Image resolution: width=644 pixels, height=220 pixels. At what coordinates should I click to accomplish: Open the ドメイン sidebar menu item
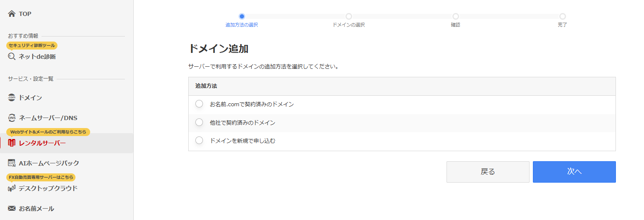[x=30, y=98]
